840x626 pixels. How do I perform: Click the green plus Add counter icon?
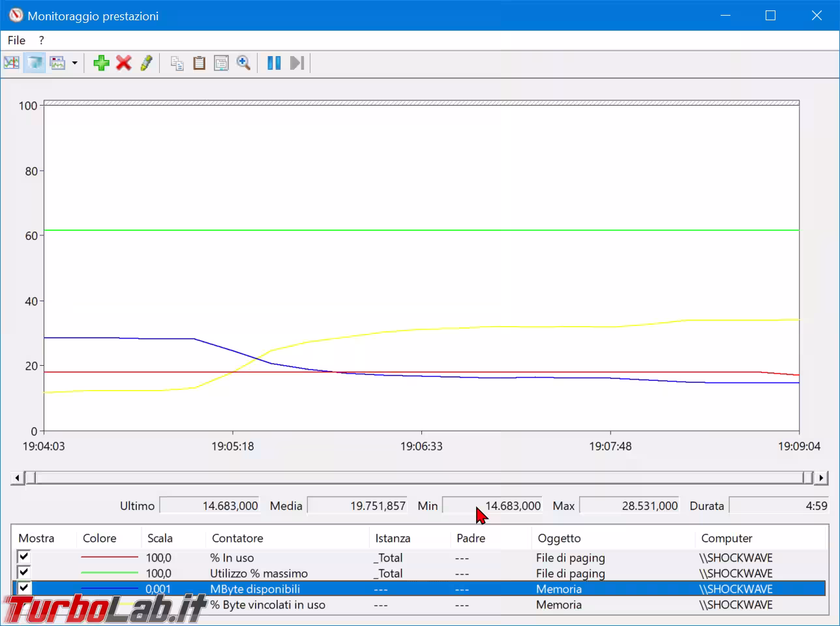[x=101, y=63]
